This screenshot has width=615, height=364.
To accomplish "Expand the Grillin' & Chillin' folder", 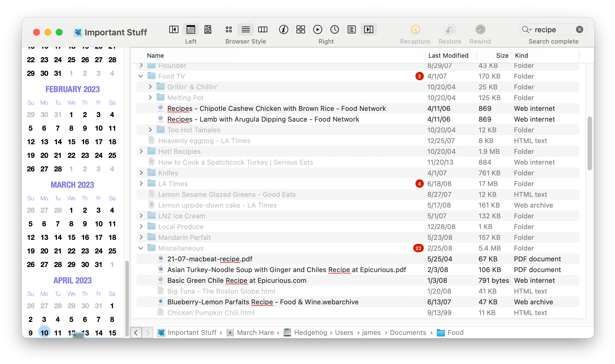I will [150, 87].
